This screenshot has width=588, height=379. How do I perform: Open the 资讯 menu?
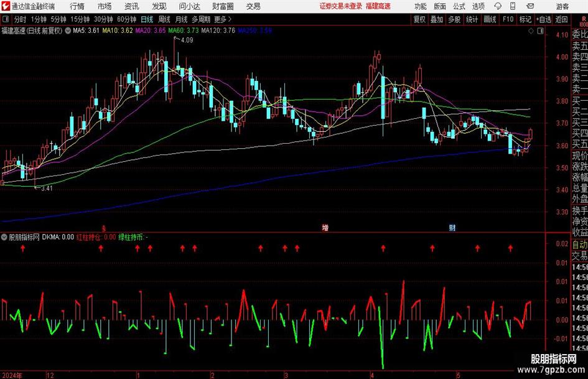coord(132,6)
